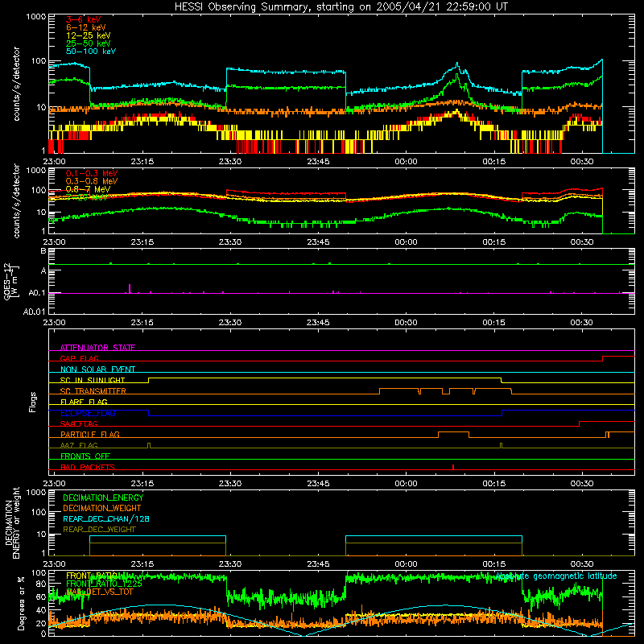Image resolution: width=644 pixels, height=644 pixels.
Task: Pick the FRONTS_OFF flag label
Action: (x=85, y=456)
